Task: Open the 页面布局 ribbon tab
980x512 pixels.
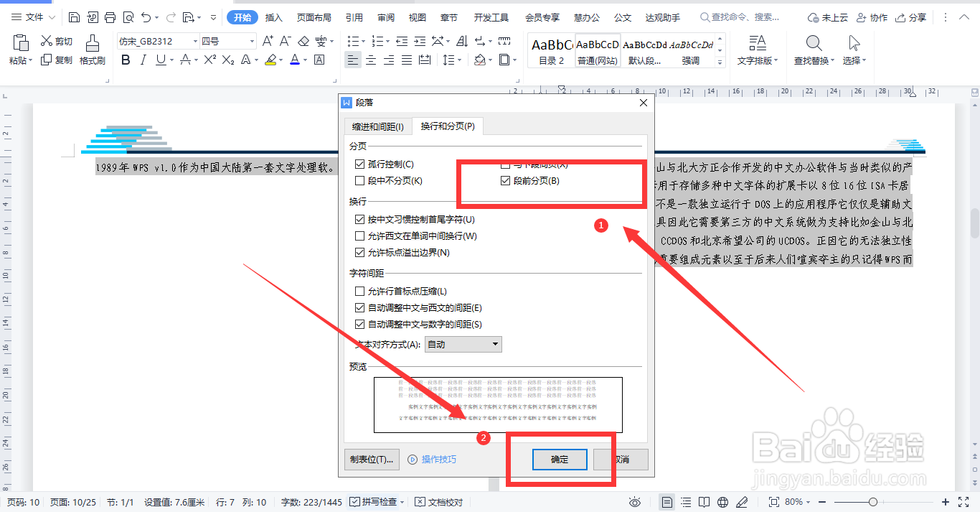Action: [314, 17]
